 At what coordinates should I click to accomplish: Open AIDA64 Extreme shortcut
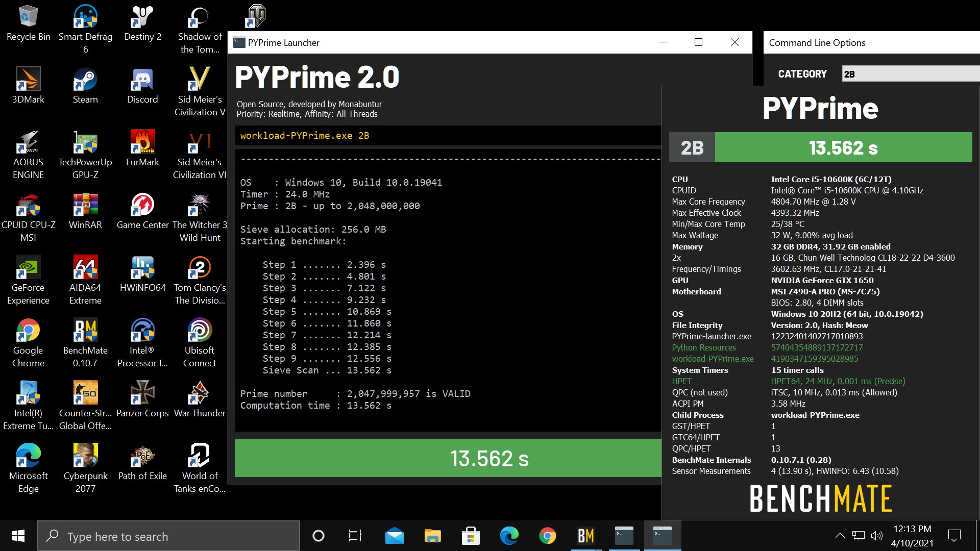[x=85, y=281]
